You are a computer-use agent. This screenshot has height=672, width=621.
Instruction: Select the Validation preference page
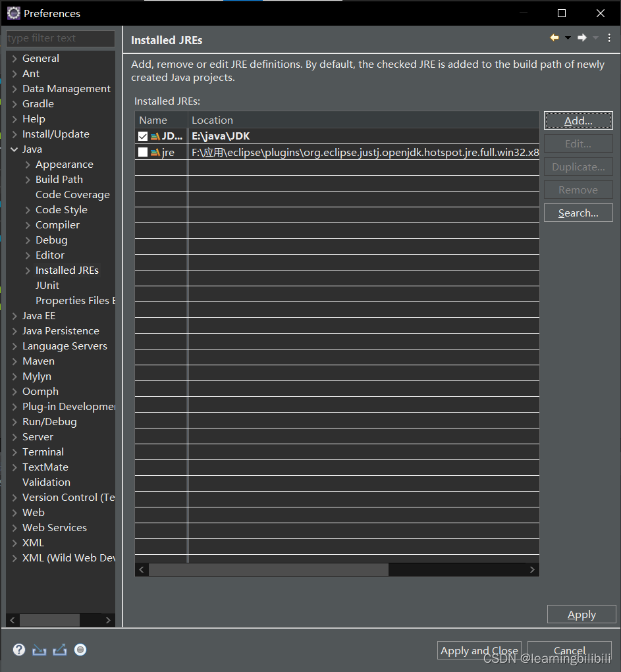[46, 482]
